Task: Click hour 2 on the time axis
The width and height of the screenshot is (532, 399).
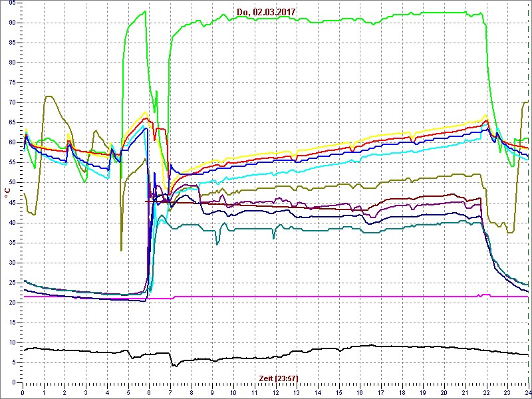Action: pos(65,393)
